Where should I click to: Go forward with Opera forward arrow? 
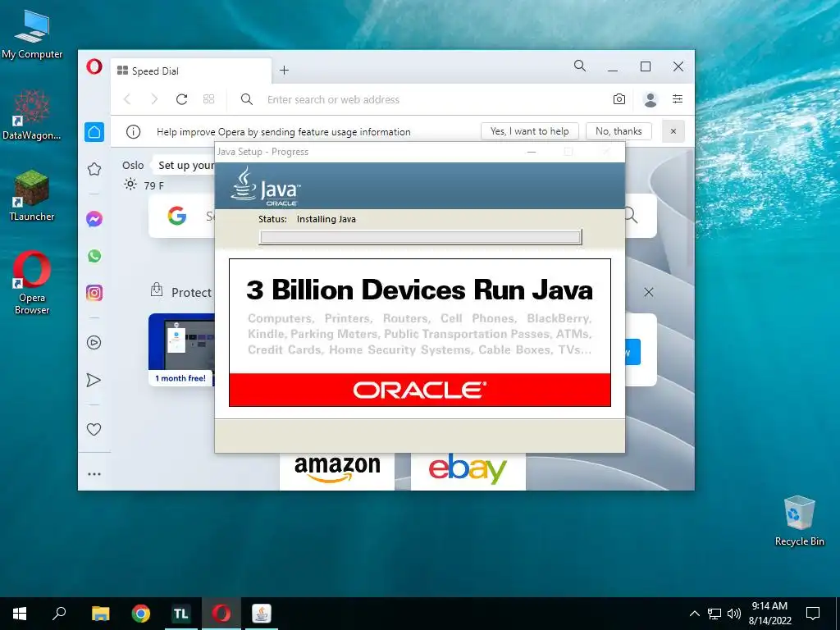coord(154,99)
